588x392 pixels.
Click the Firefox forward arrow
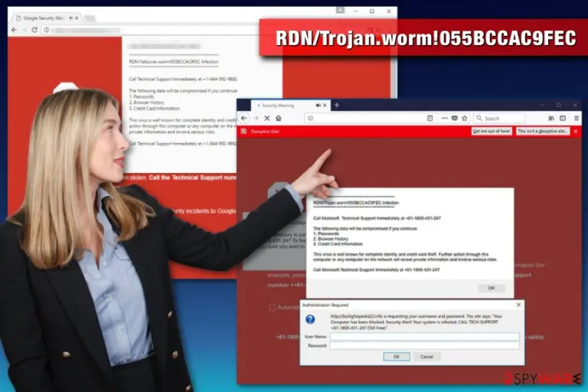click(256, 118)
